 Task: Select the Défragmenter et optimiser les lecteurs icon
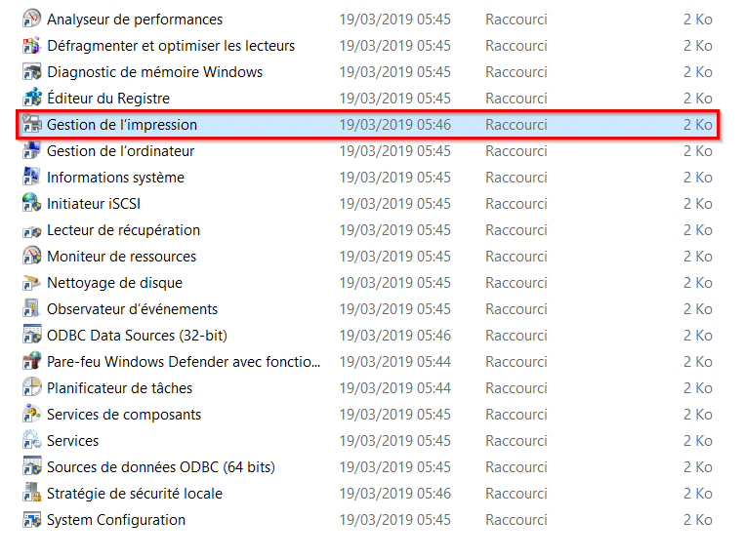coord(32,46)
